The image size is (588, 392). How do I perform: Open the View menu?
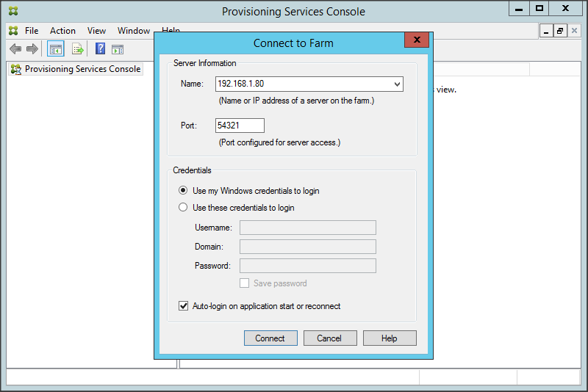(x=96, y=31)
